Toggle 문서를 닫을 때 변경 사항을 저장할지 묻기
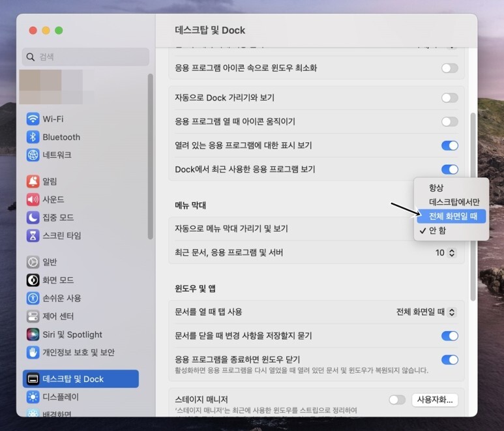The width and height of the screenshot is (504, 431). pos(450,336)
